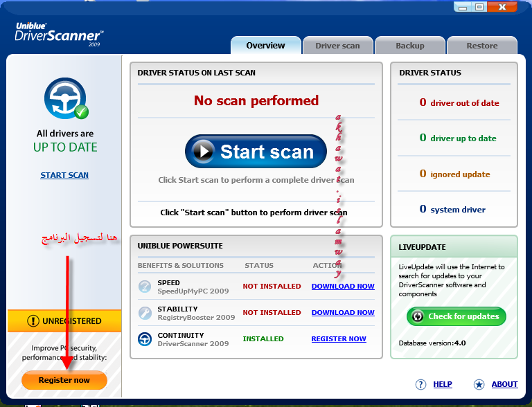Click the steering wheel status icon

click(x=65, y=98)
